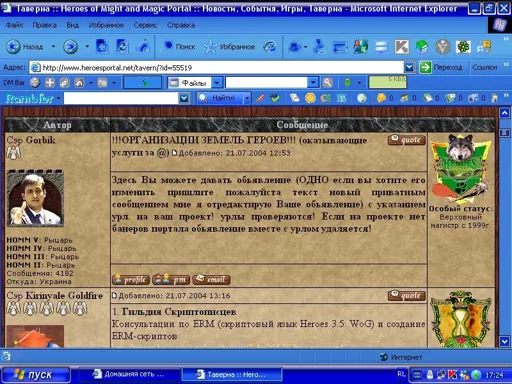512x384 pixels.
Task: Expand the Rambler search field dropdown
Action: pos(184,98)
